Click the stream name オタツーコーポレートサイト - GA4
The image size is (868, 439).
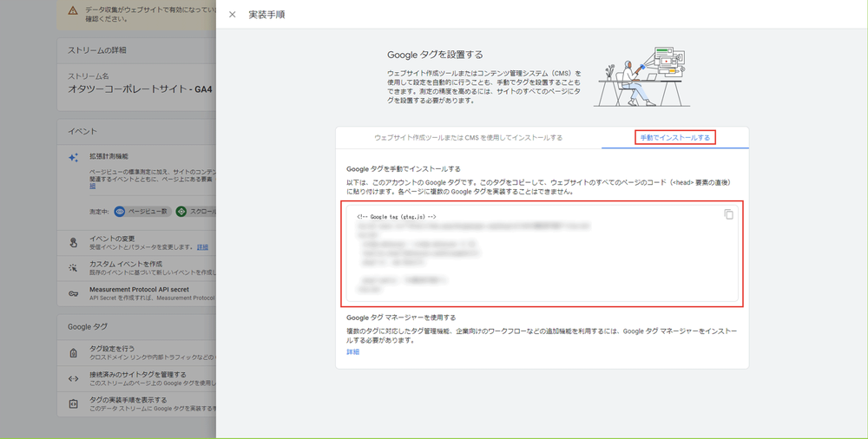(140, 89)
